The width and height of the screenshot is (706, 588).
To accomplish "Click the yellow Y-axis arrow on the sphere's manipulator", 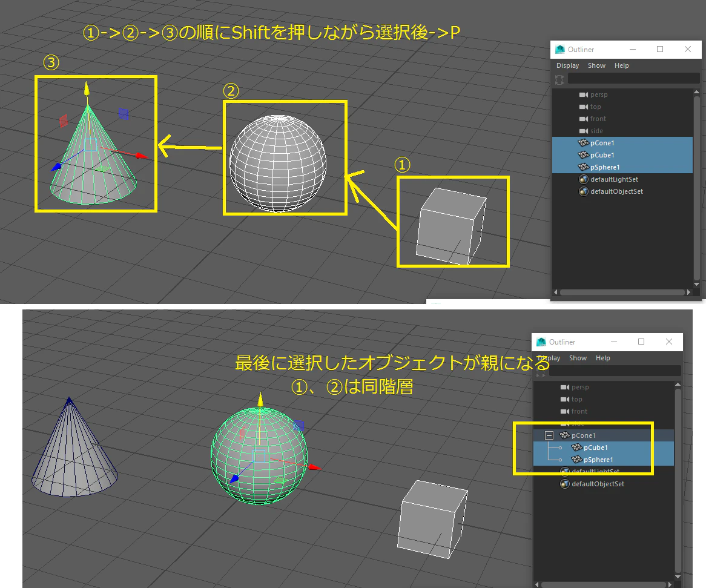I will pyautogui.click(x=260, y=399).
